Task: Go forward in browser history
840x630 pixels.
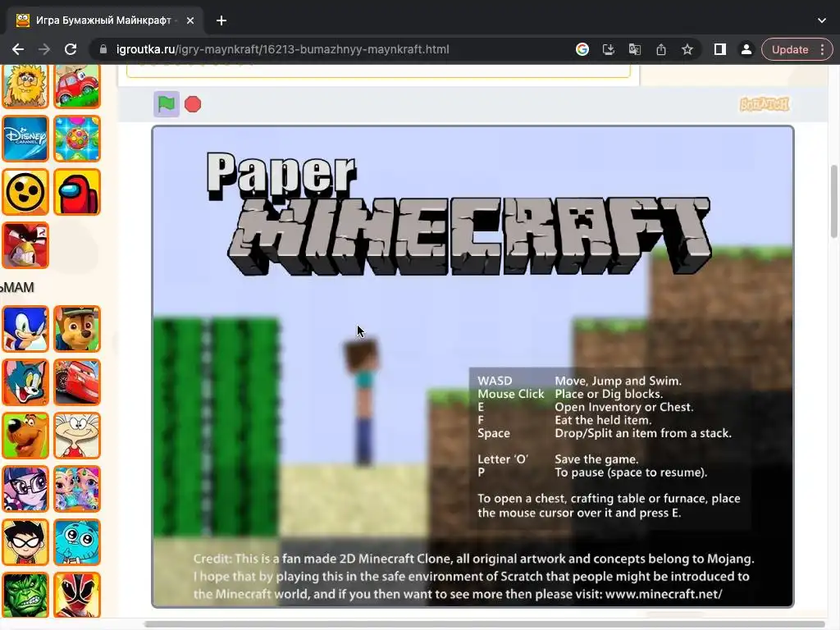Action: (44, 49)
